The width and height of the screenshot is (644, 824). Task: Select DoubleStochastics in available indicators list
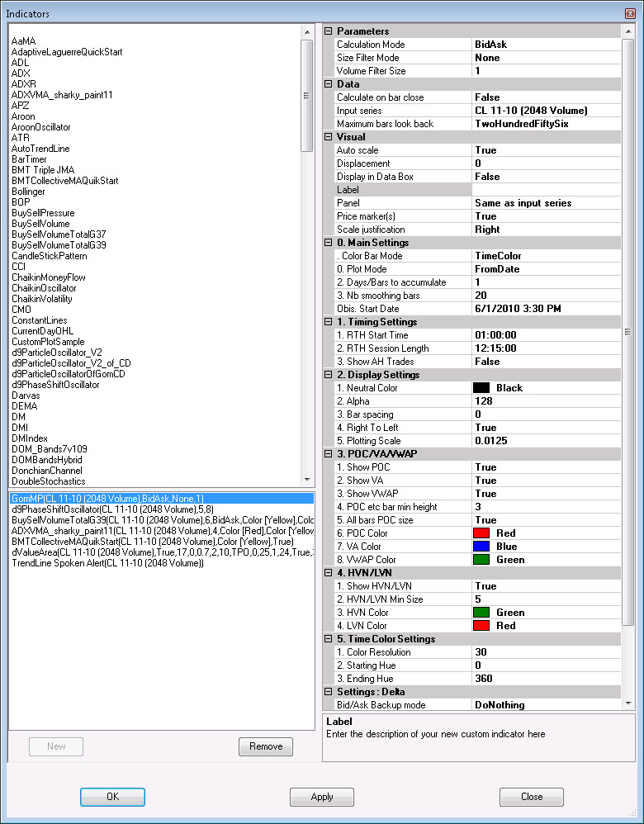point(49,481)
